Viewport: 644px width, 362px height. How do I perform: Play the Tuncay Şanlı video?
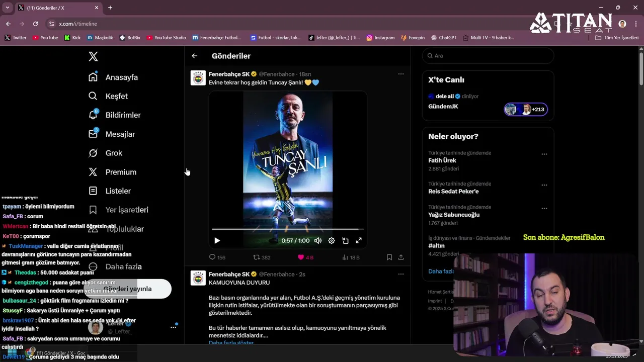click(217, 241)
